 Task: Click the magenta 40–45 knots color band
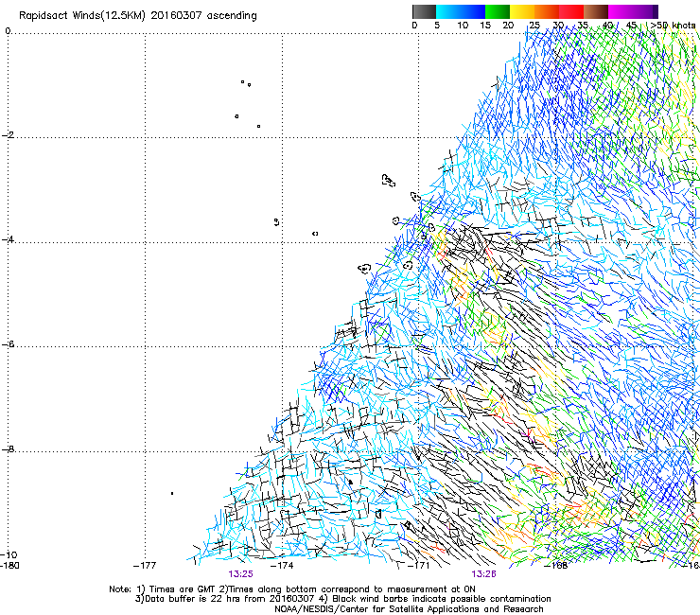[621, 11]
